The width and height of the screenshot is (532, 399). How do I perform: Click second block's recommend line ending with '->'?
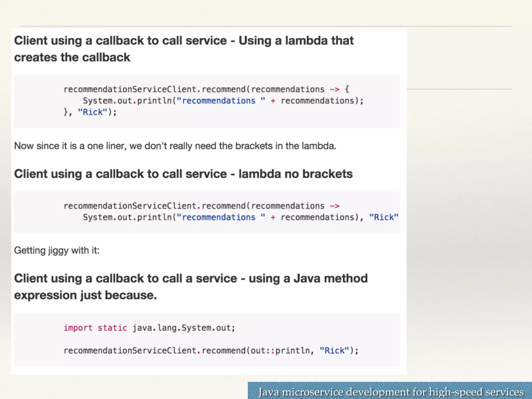[202, 206]
